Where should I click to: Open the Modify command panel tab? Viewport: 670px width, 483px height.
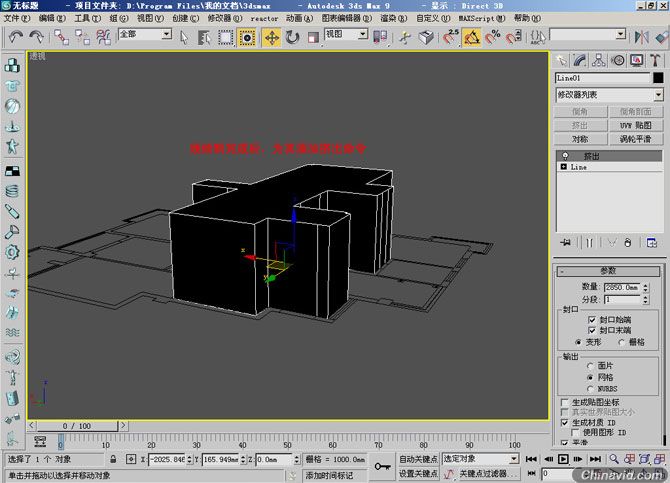point(580,60)
